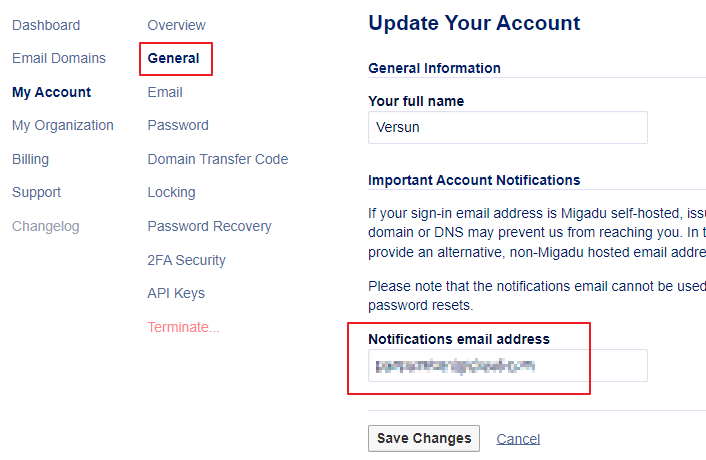Focus the Notifications email address field
706x460 pixels.
coord(507,366)
